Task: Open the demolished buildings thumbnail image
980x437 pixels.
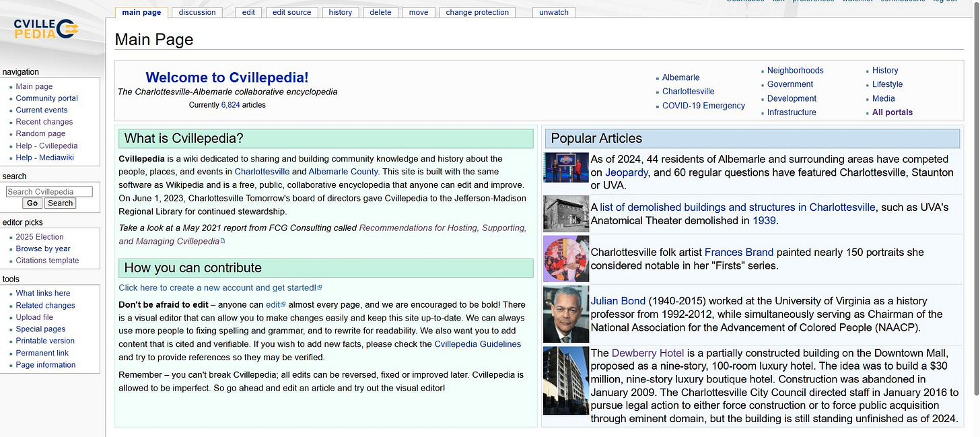Action: coord(566,214)
